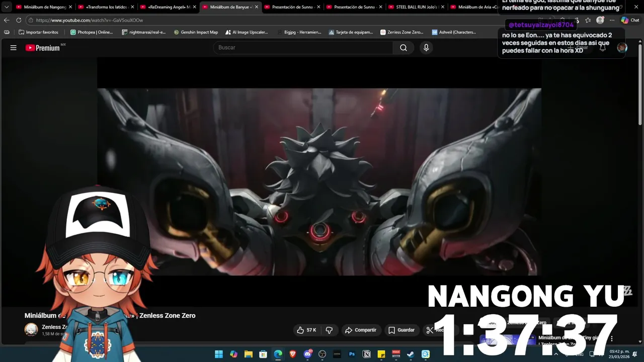
Task: Click the YouTube search magnifier button
Action: click(x=404, y=48)
